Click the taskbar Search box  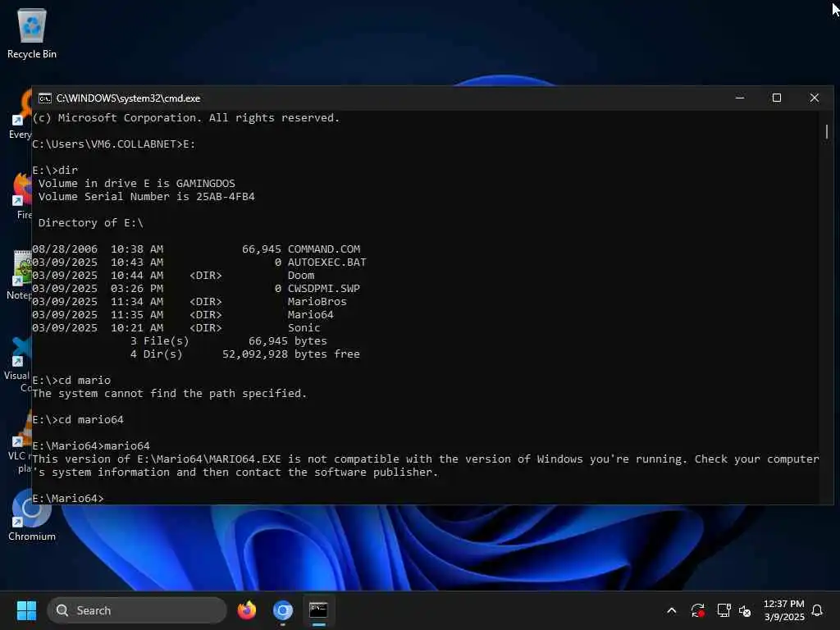click(x=137, y=610)
